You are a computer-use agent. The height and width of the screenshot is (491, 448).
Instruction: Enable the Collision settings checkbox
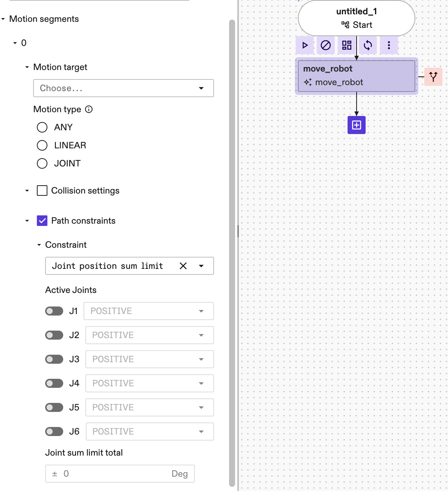coord(42,191)
